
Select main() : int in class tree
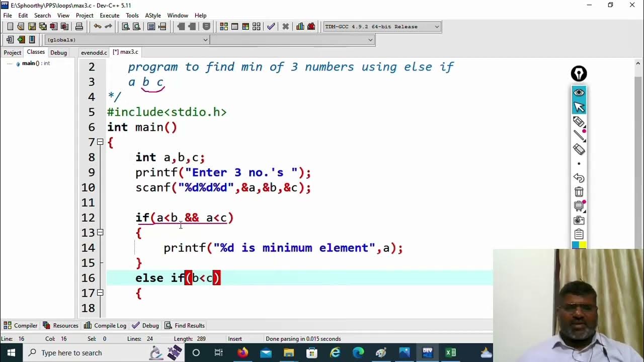click(x=35, y=63)
